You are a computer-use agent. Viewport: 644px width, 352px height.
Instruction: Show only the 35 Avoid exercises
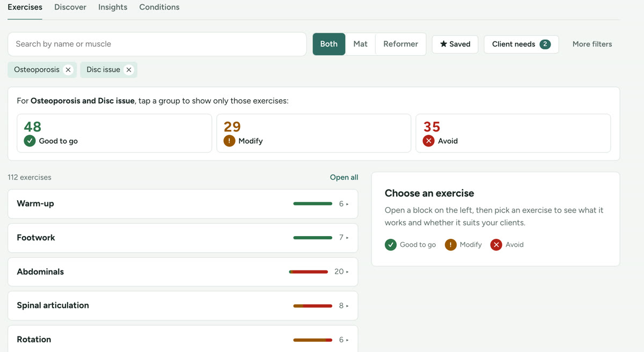(513, 133)
